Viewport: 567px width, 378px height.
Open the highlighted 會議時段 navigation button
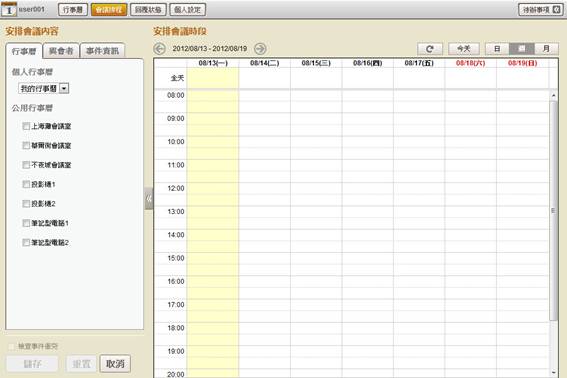tap(109, 10)
